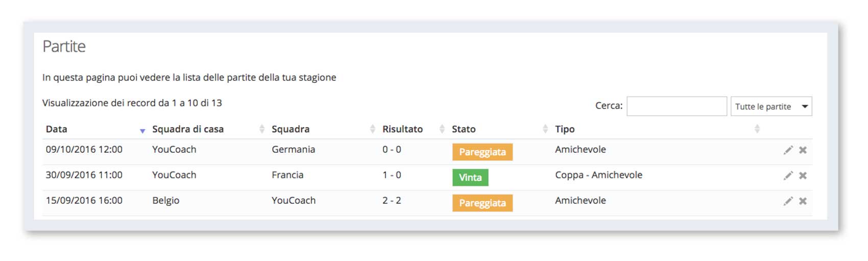Open the Tutte le partite dropdown

coord(771,106)
